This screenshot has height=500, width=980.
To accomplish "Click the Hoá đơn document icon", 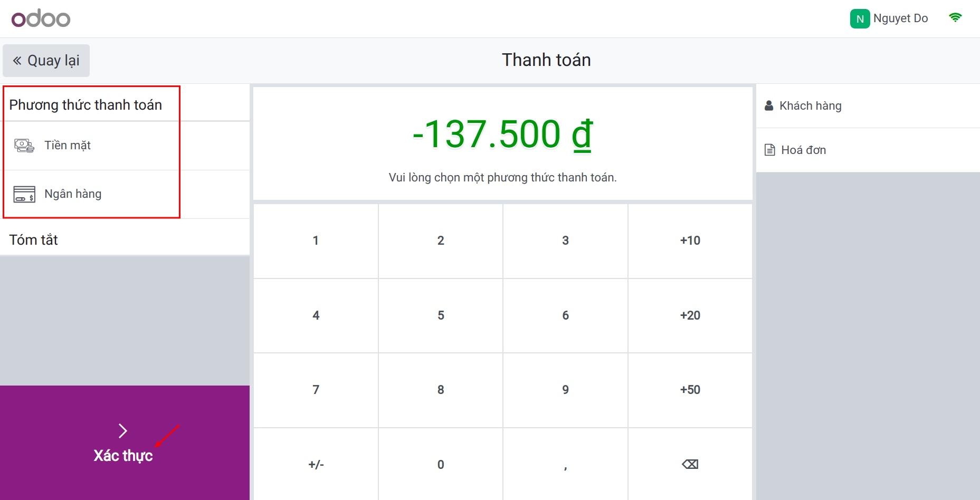I will (770, 150).
